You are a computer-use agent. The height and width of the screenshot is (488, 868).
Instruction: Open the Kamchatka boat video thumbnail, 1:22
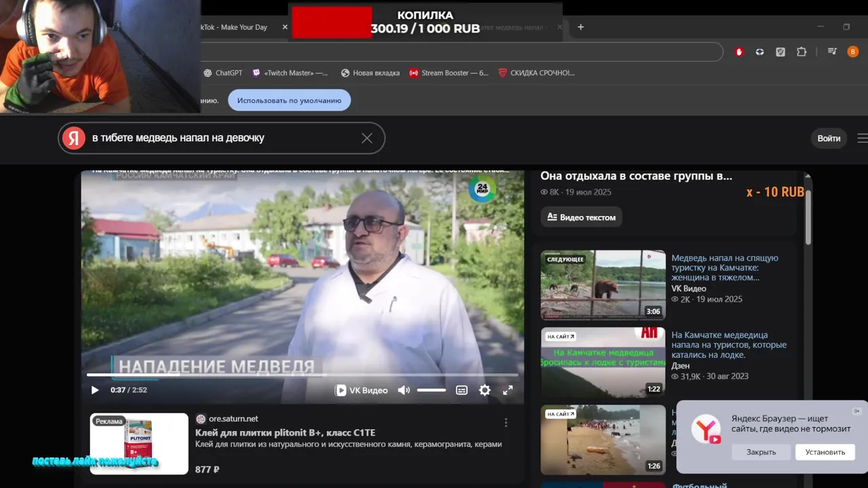point(603,363)
